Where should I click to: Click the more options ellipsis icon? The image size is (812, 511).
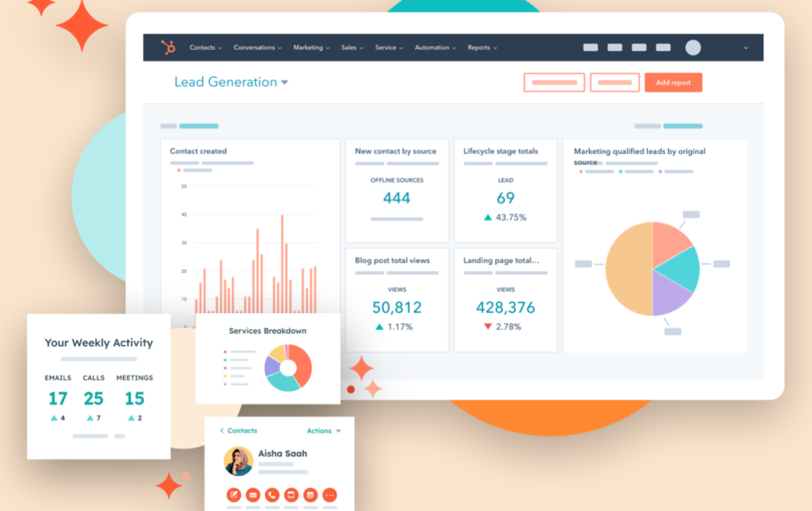(329, 494)
